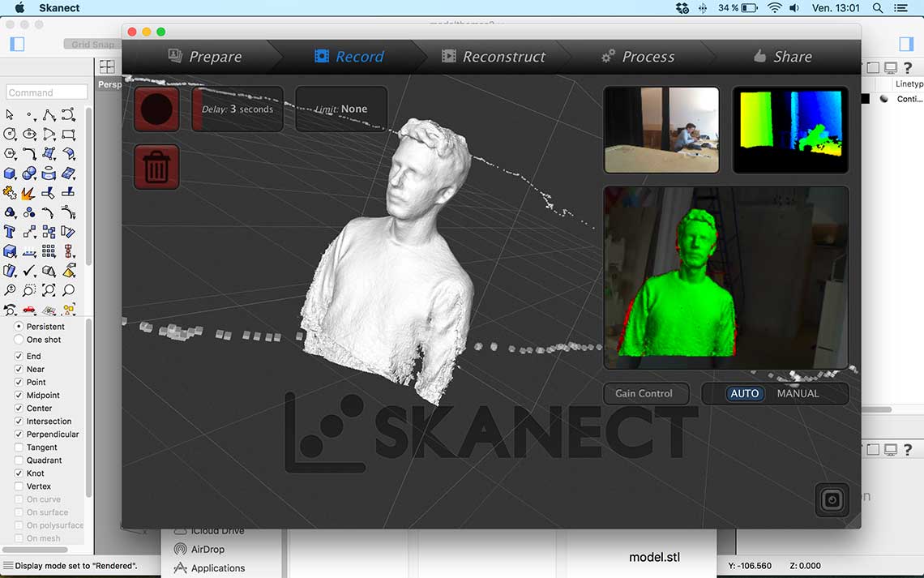Toggle the Center snap checkbox
Image resolution: width=924 pixels, height=578 pixels.
click(x=19, y=408)
